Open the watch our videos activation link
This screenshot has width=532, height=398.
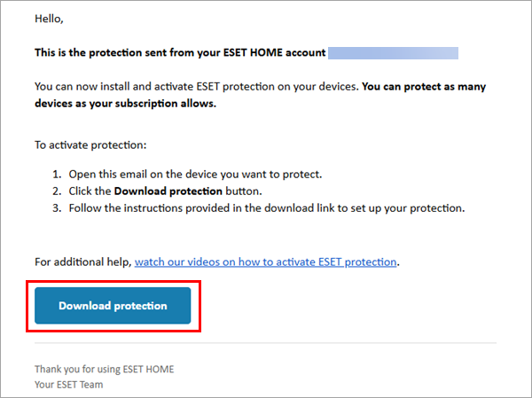(x=266, y=262)
